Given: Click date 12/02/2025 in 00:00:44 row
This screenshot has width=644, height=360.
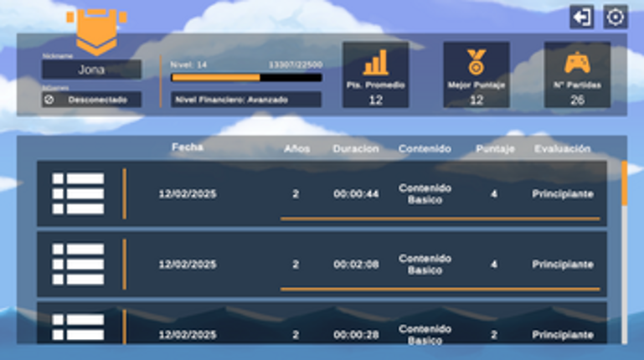Looking at the screenshot, I should (188, 193).
